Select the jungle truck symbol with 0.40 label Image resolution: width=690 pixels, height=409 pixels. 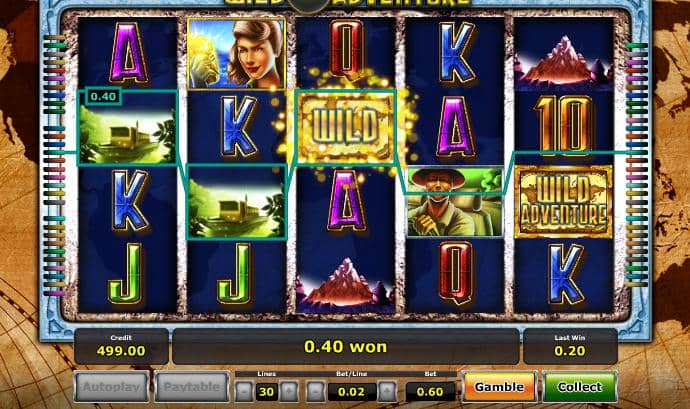[x=128, y=128]
